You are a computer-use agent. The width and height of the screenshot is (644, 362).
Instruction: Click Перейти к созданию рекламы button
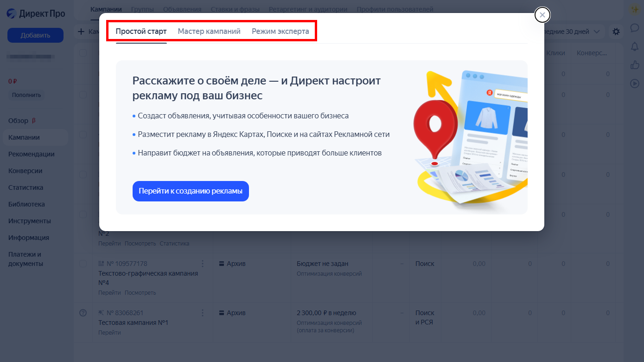tap(191, 191)
